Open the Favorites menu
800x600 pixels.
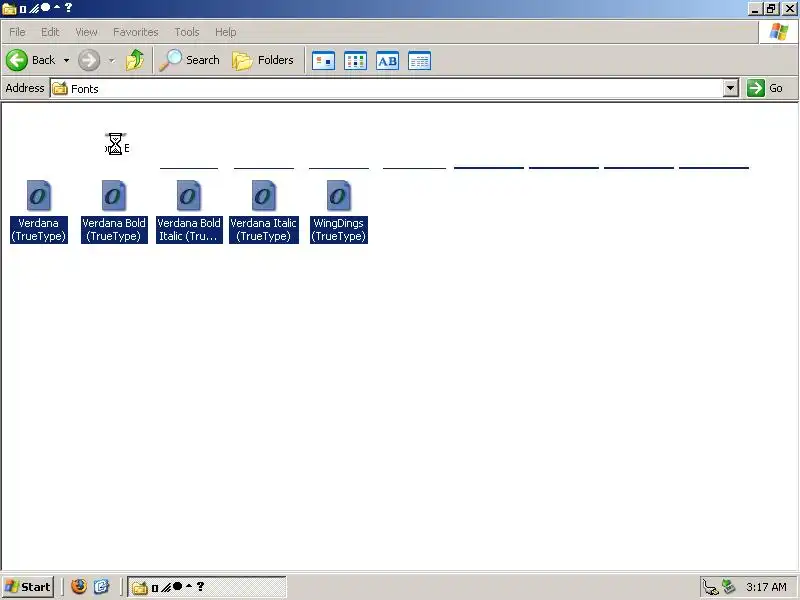click(136, 32)
